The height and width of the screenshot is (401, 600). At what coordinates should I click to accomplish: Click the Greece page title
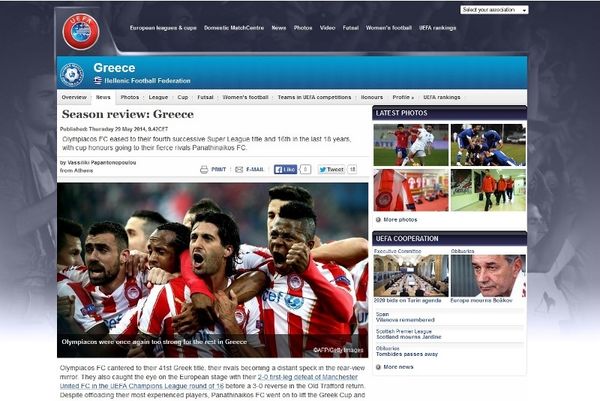coord(114,68)
